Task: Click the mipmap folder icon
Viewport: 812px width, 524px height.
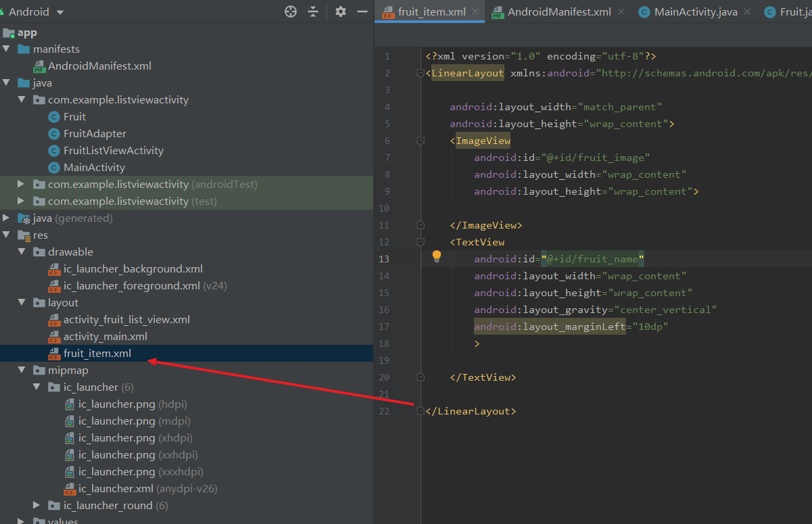Action: (x=39, y=371)
